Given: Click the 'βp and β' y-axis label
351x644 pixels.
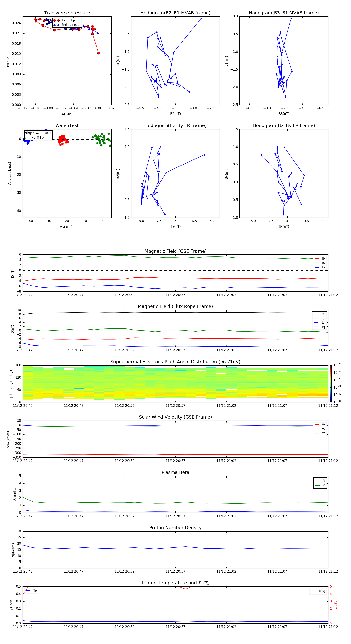Looking at the screenshot, I should [14, 494].
